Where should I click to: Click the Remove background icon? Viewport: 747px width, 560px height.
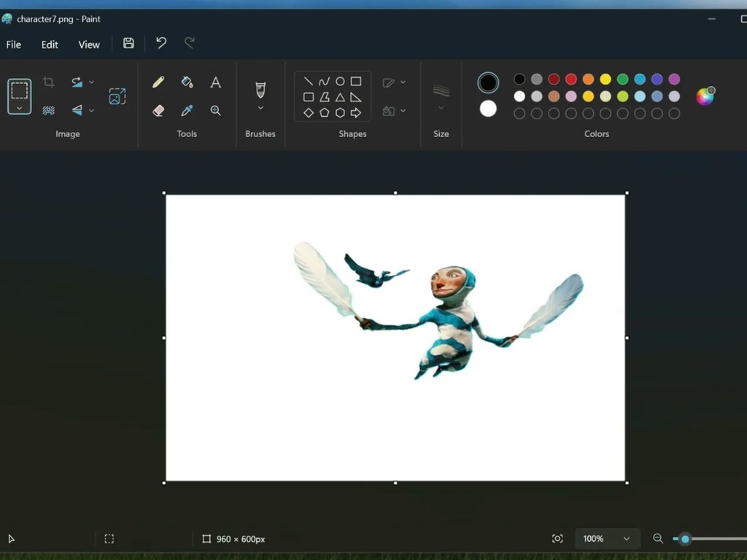[x=48, y=111]
